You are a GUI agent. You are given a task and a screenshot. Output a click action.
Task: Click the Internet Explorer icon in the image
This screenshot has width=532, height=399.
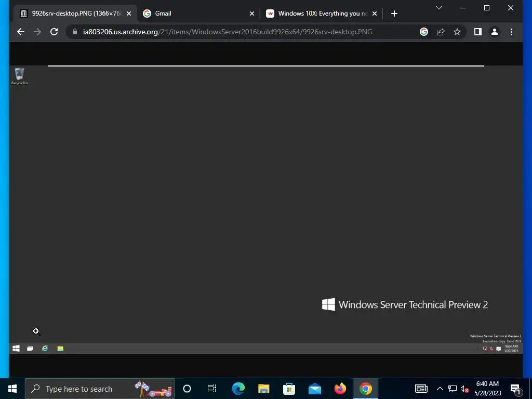pos(45,349)
